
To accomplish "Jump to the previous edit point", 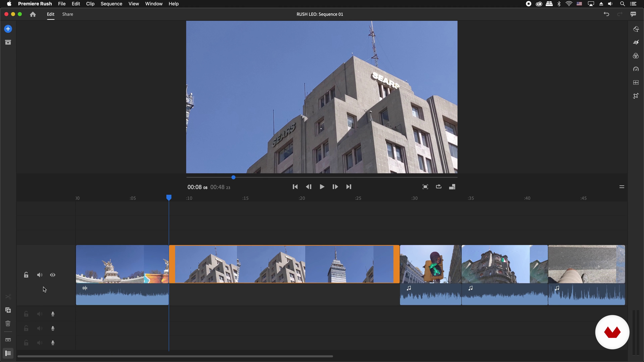I will click(x=295, y=187).
